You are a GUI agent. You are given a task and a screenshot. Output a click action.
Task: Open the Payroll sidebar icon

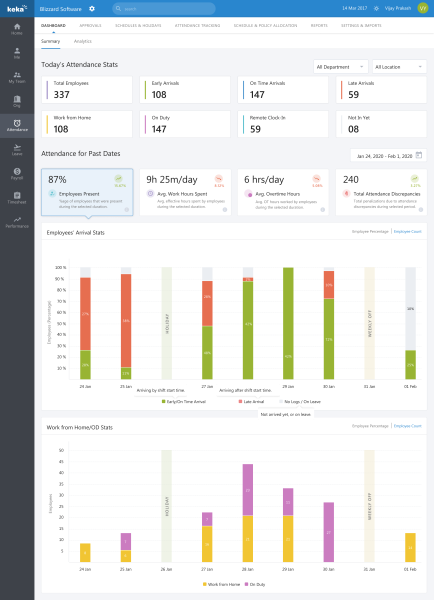point(17,174)
